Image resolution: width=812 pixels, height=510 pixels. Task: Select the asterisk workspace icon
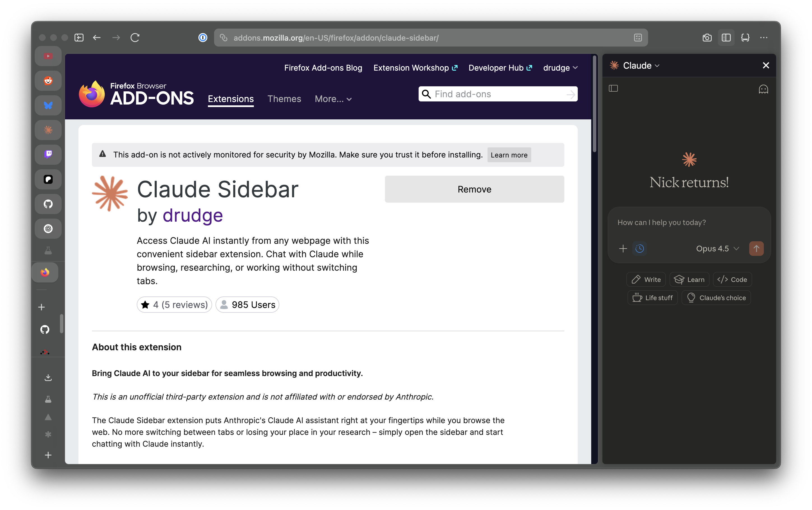(x=48, y=434)
